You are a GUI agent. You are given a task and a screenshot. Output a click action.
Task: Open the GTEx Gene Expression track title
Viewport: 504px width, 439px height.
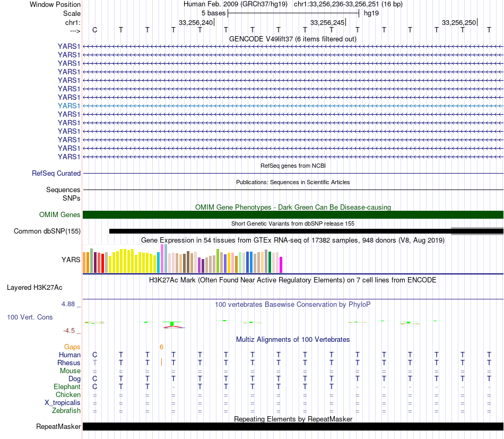tap(293, 240)
